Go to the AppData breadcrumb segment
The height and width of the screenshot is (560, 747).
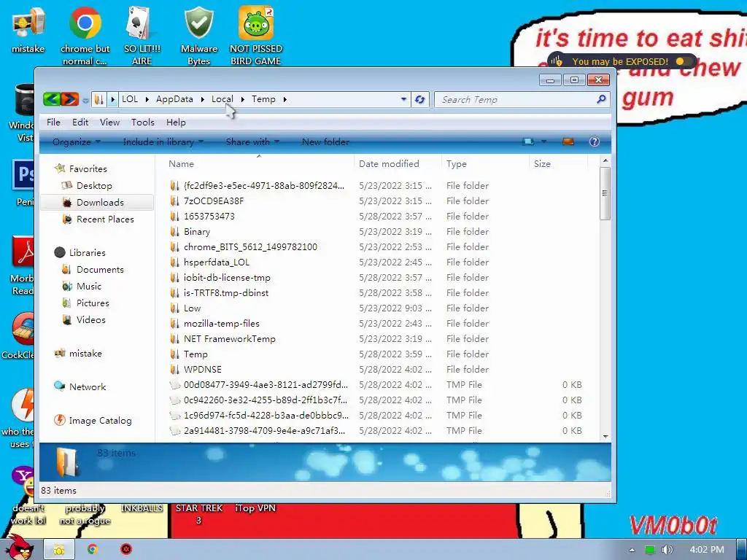[174, 99]
